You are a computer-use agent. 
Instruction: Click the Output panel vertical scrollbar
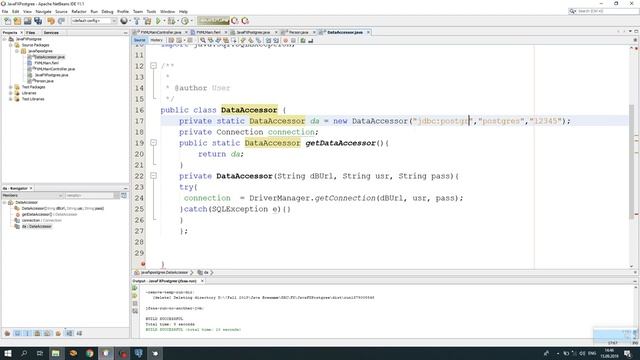point(635,310)
